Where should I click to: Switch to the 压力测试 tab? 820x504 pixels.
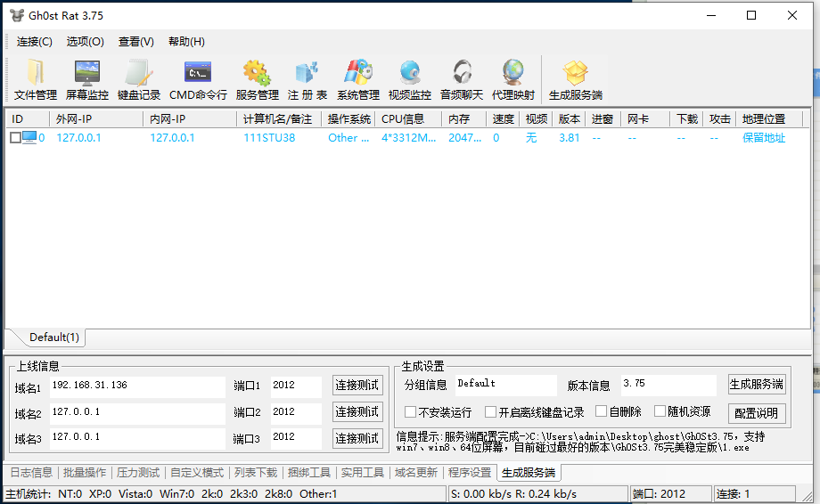pos(138,473)
